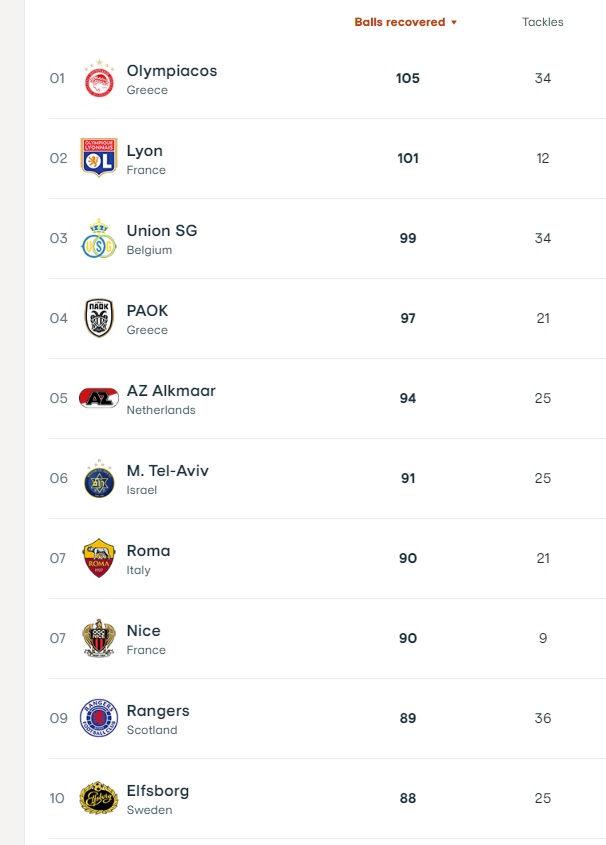
Task: Click the Maccabi Tel-Aviv badge
Action: pos(99,478)
